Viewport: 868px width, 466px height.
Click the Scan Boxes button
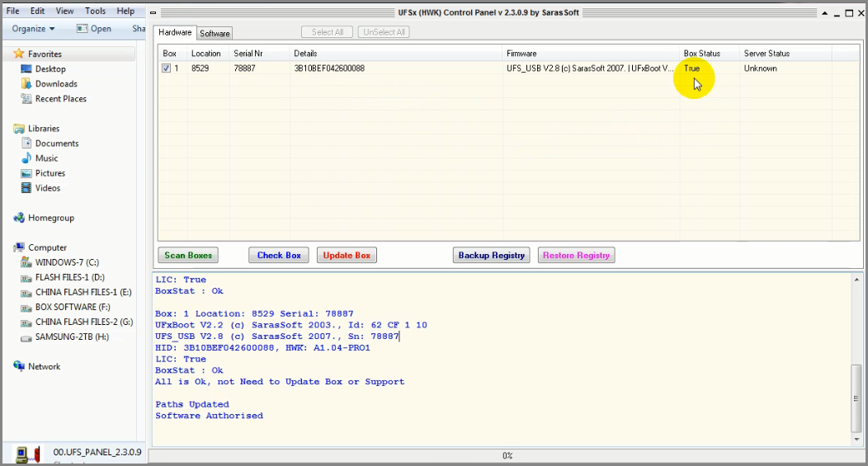pos(188,255)
